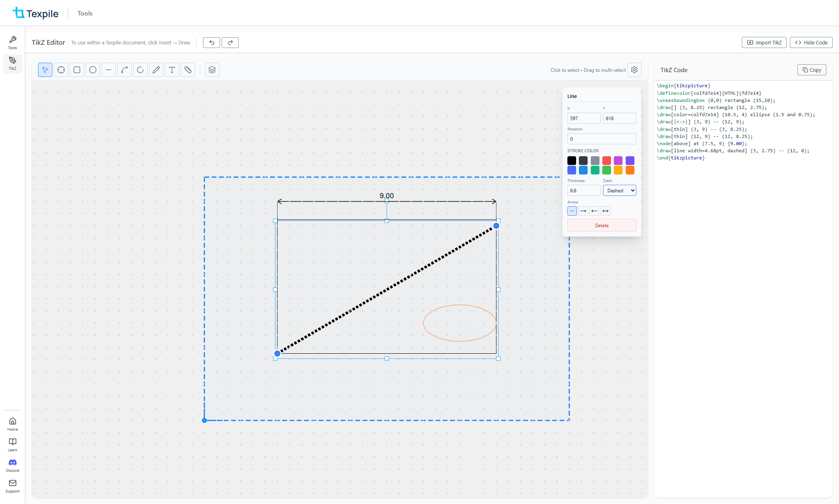Image resolution: width=839 pixels, height=504 pixels.
Task: Open the Discord sidebar link
Action: (13, 466)
